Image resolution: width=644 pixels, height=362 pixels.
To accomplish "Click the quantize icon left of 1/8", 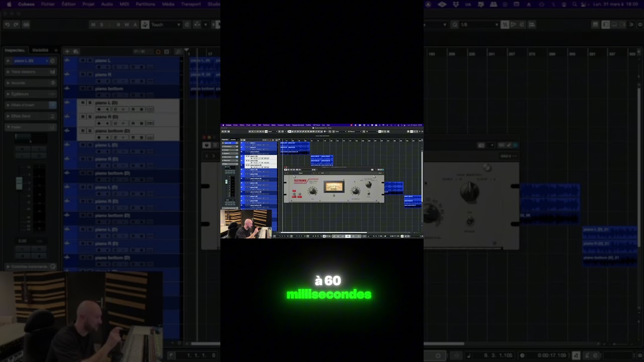I will 455,25.
